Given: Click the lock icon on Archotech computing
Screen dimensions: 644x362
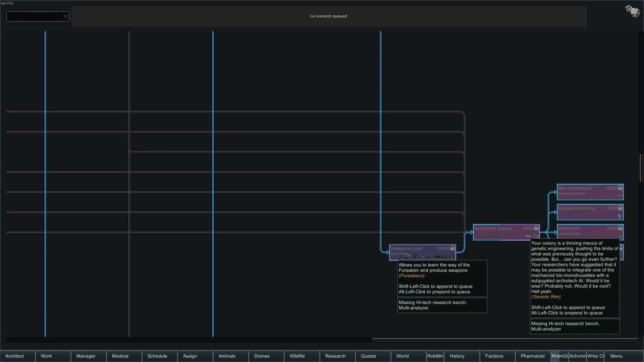Looking at the screenshot, I should click(x=620, y=228).
